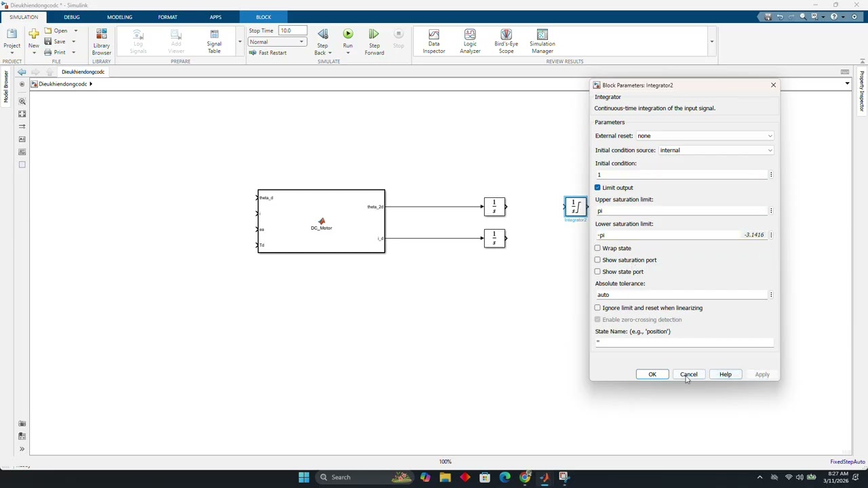Click the quick access help icon

834,17
